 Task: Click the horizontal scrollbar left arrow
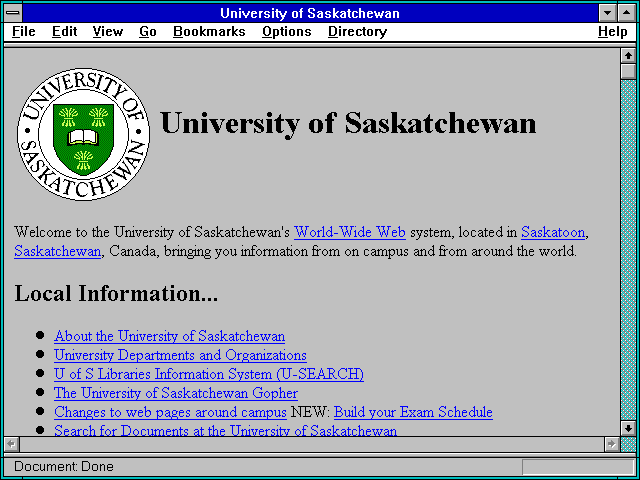tap(12, 444)
